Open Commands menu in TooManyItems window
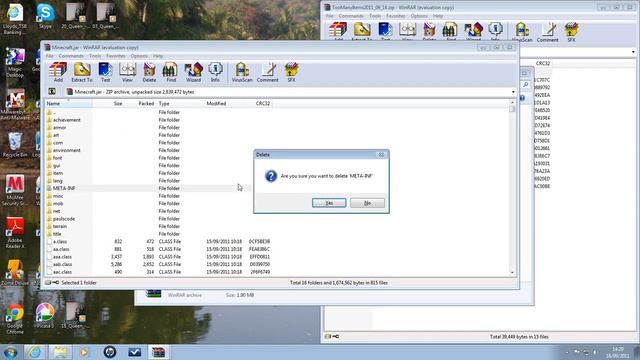This screenshot has width=640, height=360. [x=351, y=16]
